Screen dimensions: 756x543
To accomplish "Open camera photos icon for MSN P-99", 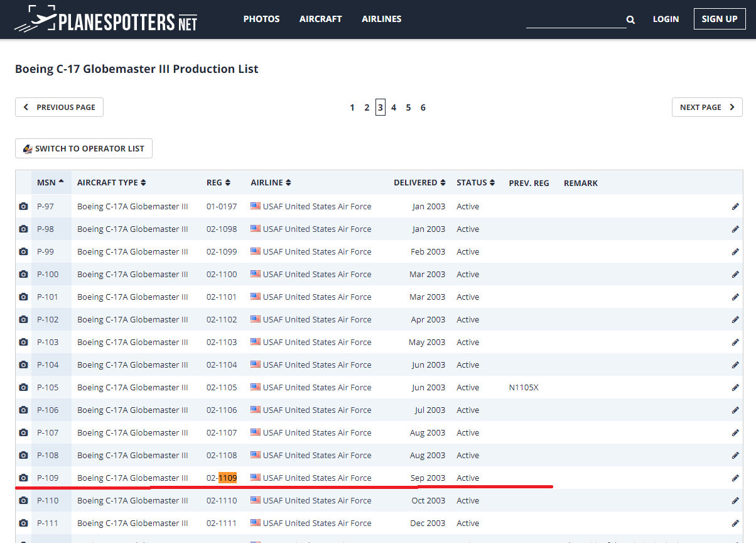I will pos(23,251).
